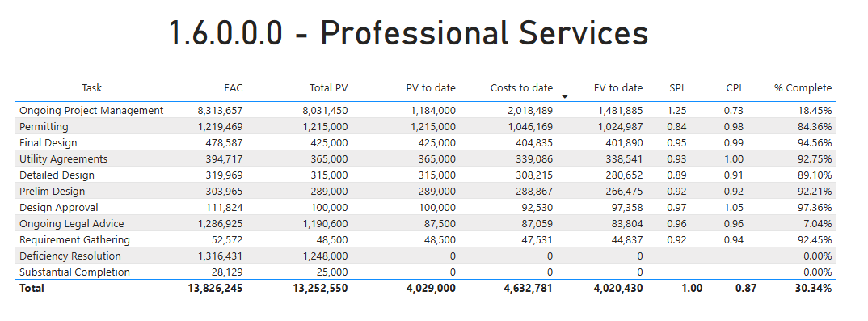Sort by the Task column header
The image size is (868, 321).
[92, 87]
